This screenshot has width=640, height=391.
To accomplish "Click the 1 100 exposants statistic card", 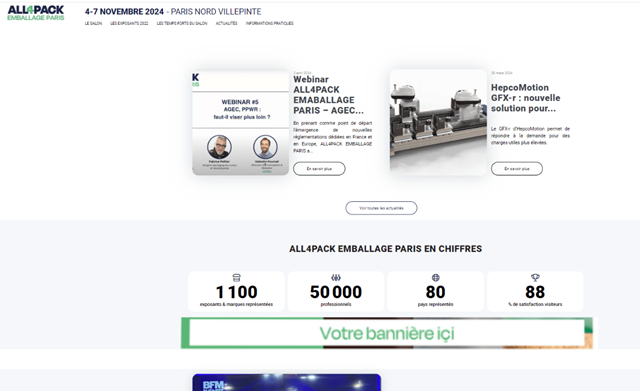I will coord(236,291).
